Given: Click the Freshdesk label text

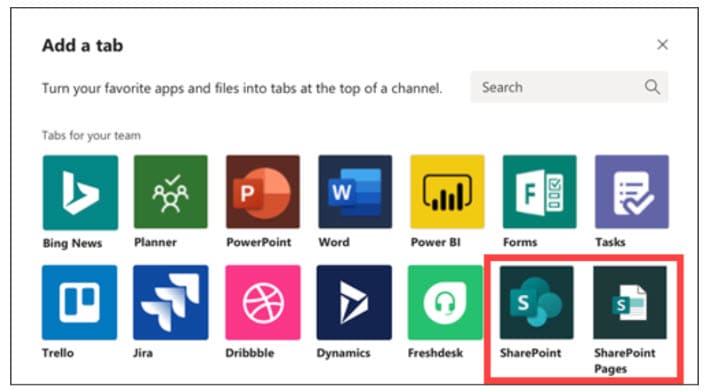Looking at the screenshot, I should (x=435, y=353).
